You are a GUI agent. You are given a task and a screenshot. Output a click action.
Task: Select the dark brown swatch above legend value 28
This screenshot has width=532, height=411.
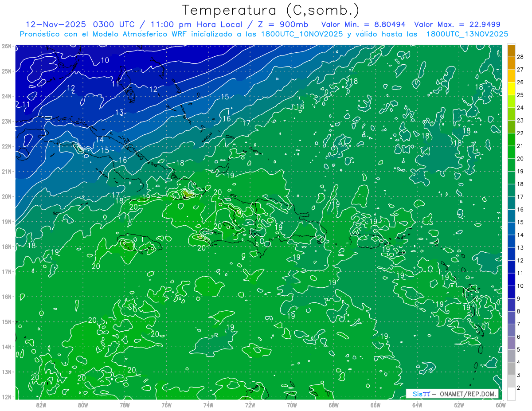(511, 51)
